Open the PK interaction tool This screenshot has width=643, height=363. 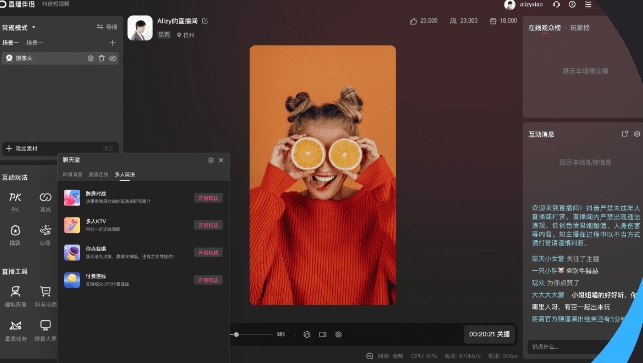click(x=15, y=198)
